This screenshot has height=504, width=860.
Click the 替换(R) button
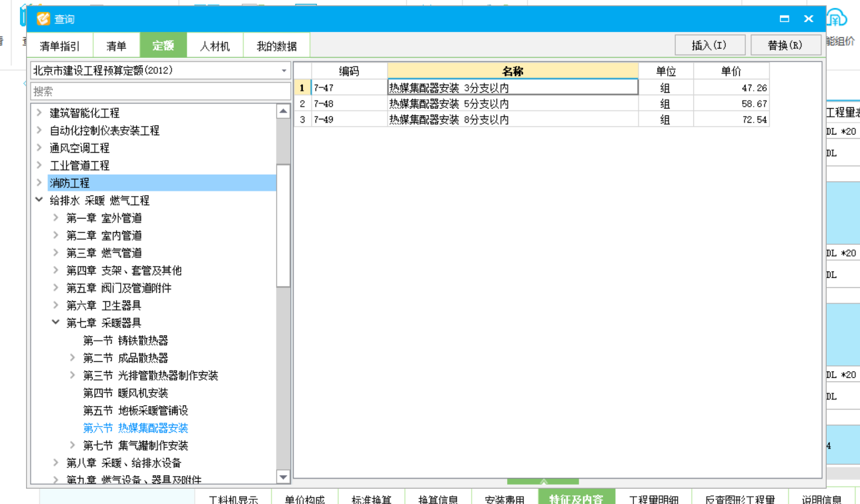pos(785,45)
